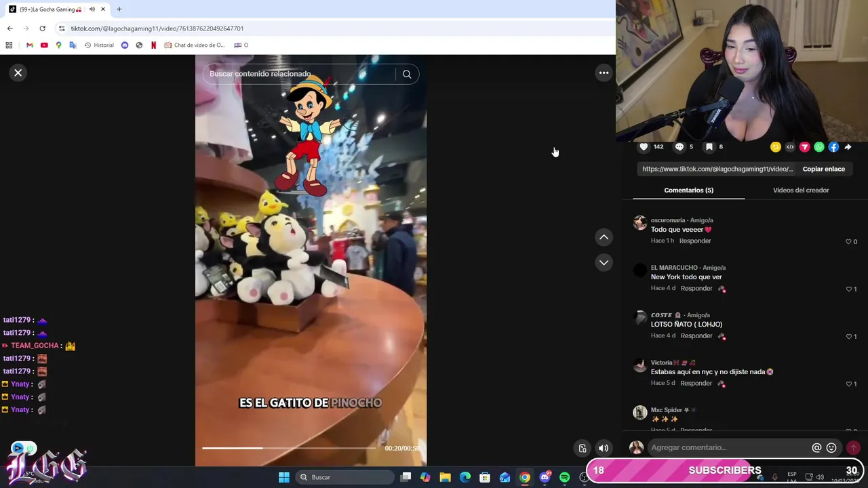Open Chat de video de O... bookmark
868x488 pixels.
(195, 45)
